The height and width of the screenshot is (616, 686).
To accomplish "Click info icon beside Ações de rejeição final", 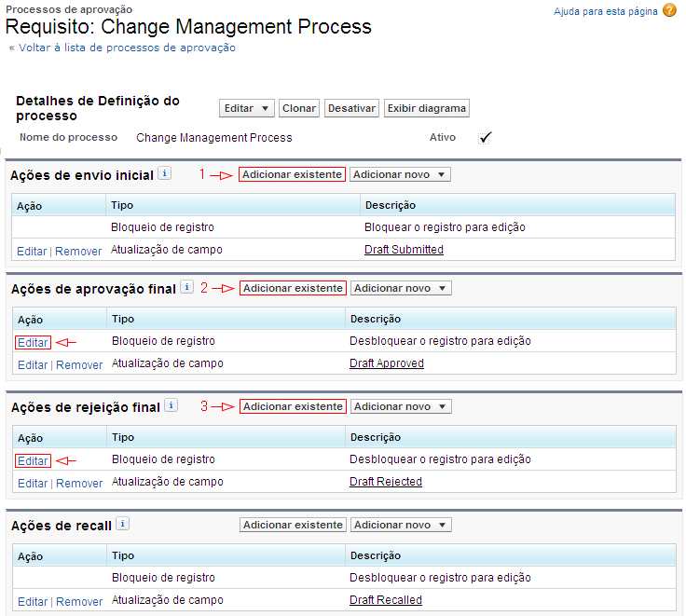I will point(171,405).
